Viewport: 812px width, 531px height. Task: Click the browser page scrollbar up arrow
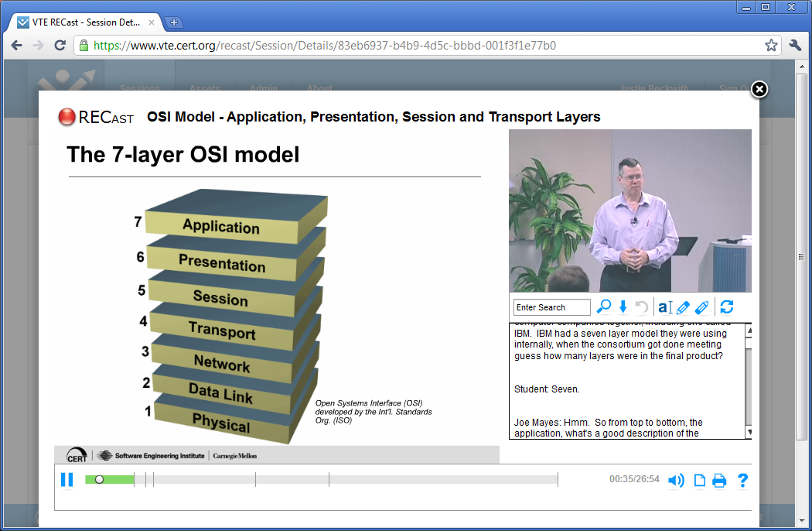click(x=802, y=67)
